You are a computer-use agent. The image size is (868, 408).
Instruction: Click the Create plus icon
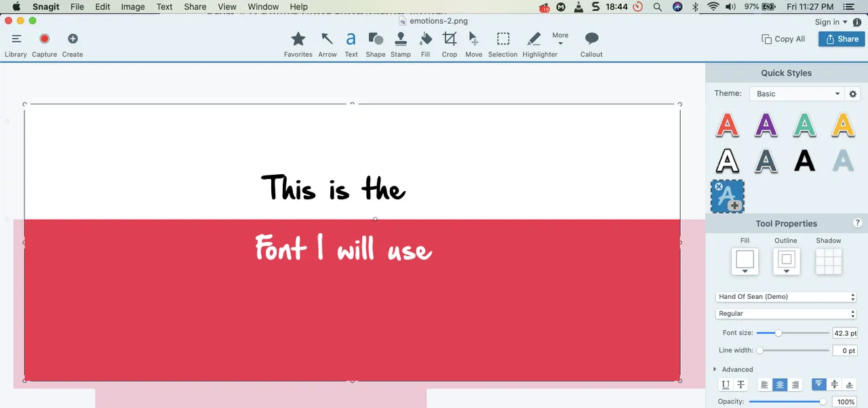[x=73, y=39]
